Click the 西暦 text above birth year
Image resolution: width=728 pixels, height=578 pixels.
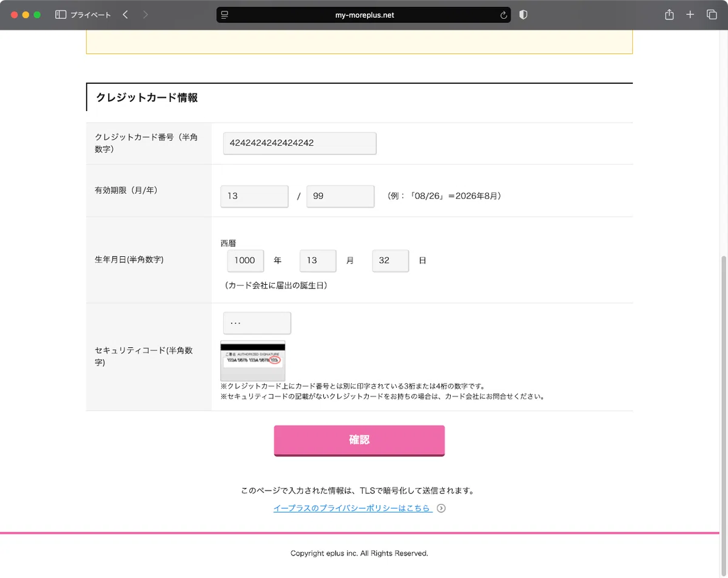click(x=228, y=243)
